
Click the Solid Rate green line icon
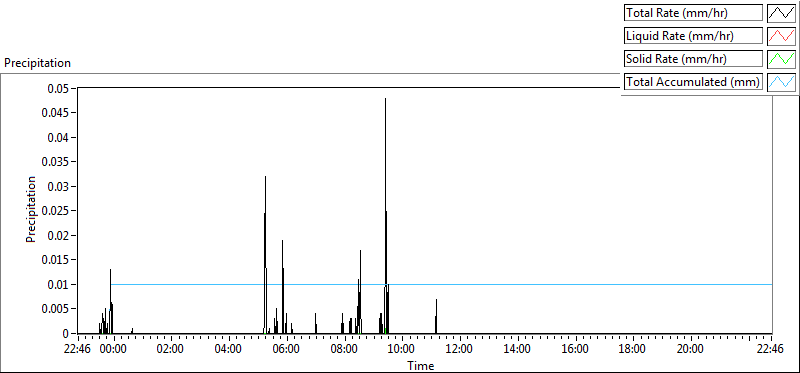point(782,58)
